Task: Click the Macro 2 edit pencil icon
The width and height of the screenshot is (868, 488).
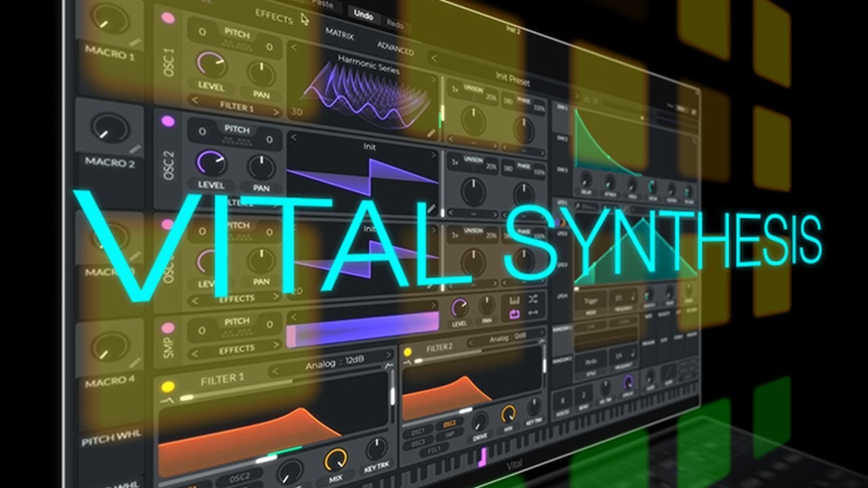Action: [x=136, y=148]
